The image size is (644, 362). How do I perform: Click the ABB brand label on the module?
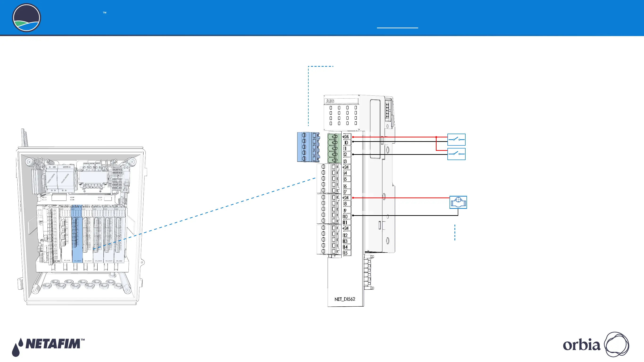[x=330, y=101]
